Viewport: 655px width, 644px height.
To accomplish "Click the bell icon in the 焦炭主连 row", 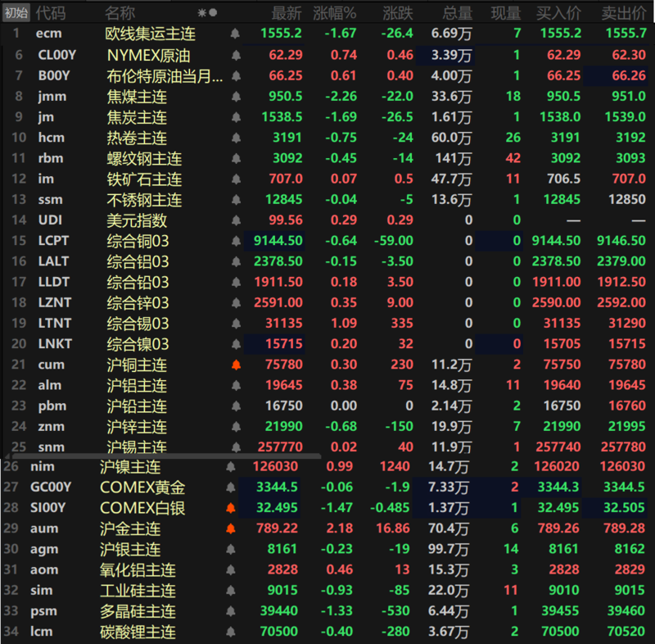I will [x=236, y=117].
